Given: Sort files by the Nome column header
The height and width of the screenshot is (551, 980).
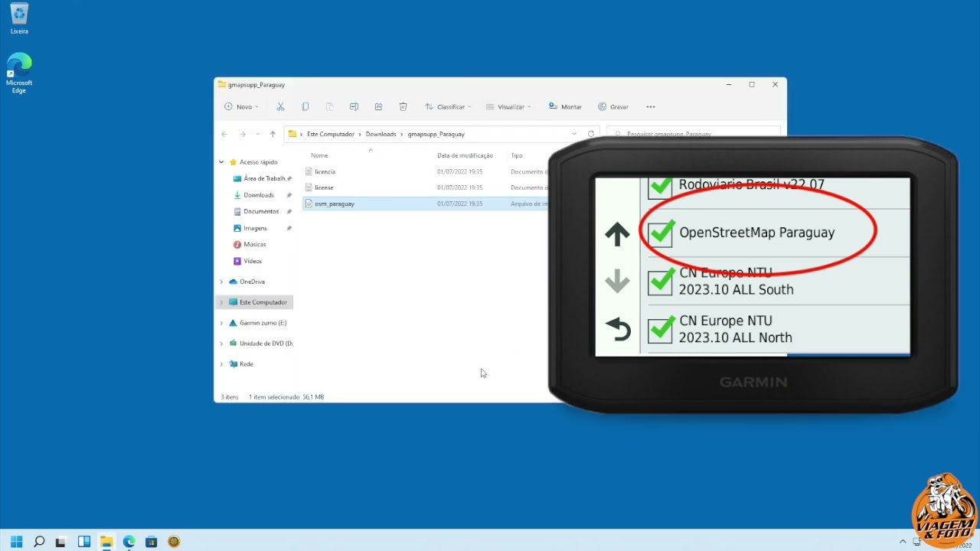Looking at the screenshot, I should (319, 155).
